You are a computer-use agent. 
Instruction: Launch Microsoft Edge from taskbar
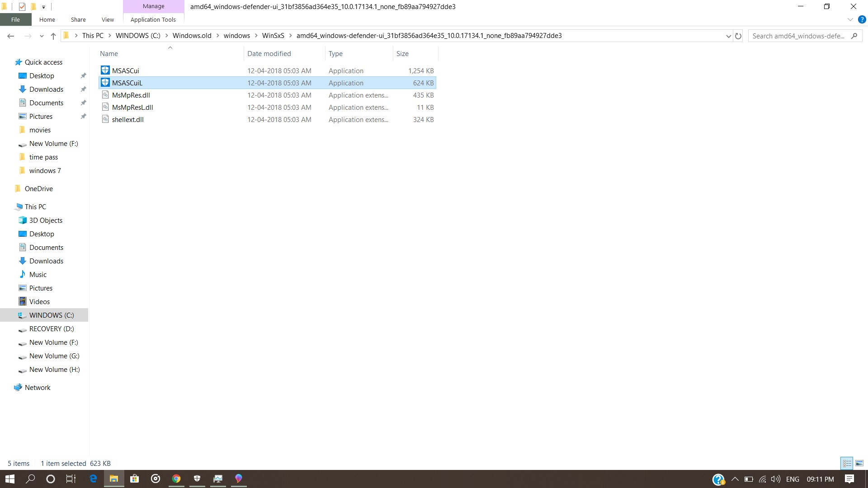tap(93, 479)
